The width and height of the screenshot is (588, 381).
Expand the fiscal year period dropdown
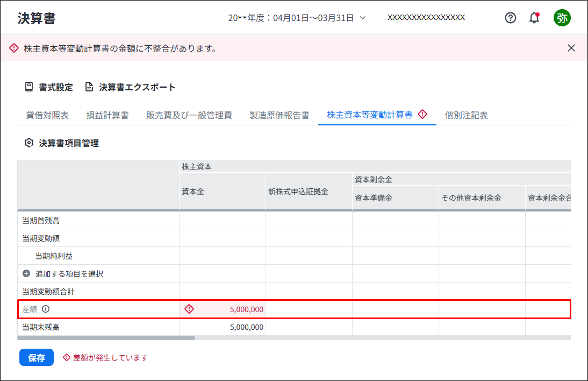pyautogui.click(x=362, y=18)
